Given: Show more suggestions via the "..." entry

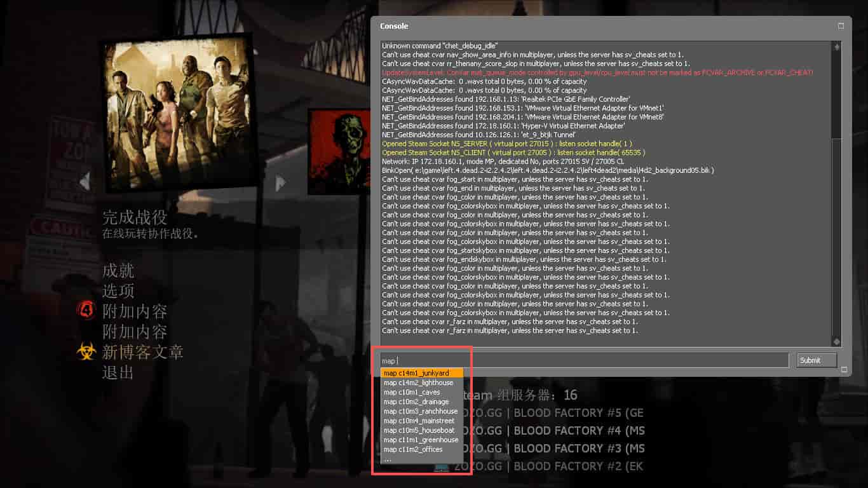Looking at the screenshot, I should 422,459.
